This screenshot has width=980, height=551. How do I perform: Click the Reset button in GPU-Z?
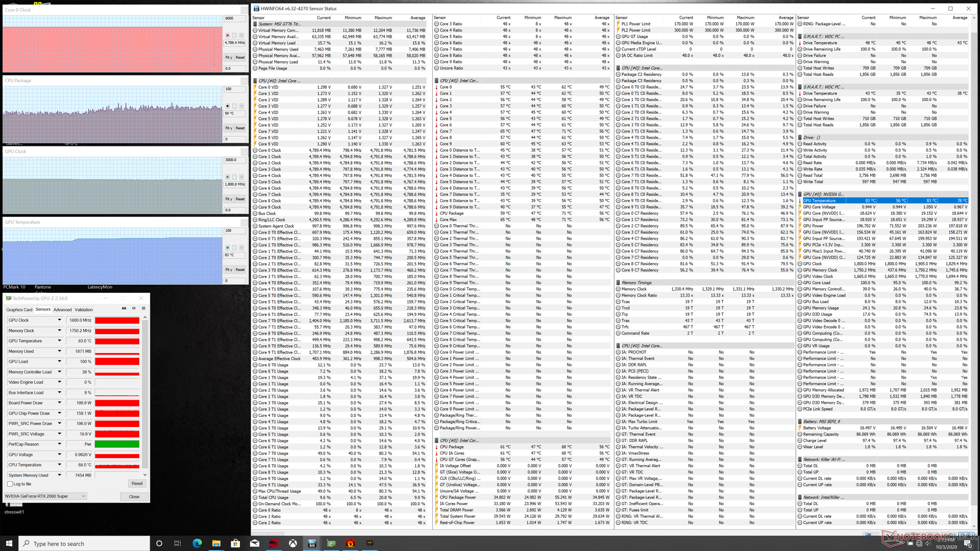tap(137, 484)
